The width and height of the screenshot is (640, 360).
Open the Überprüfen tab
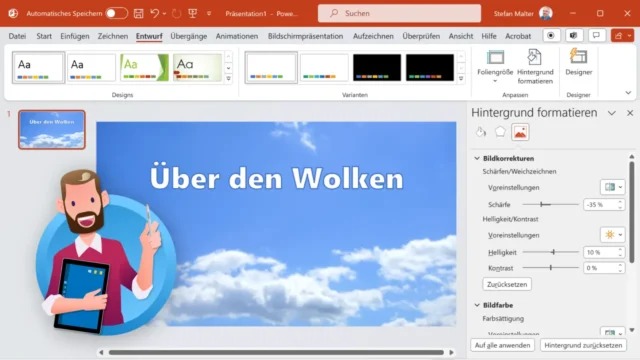click(x=421, y=36)
